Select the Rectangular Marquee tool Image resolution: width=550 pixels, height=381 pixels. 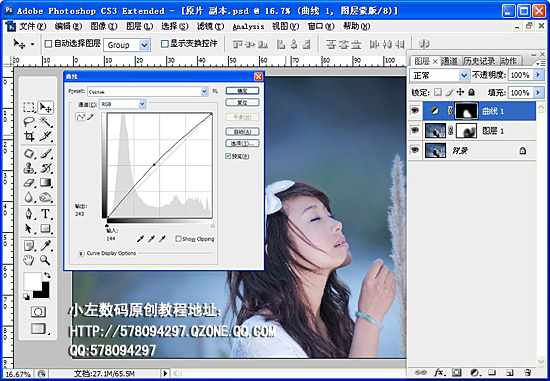pyautogui.click(x=29, y=107)
